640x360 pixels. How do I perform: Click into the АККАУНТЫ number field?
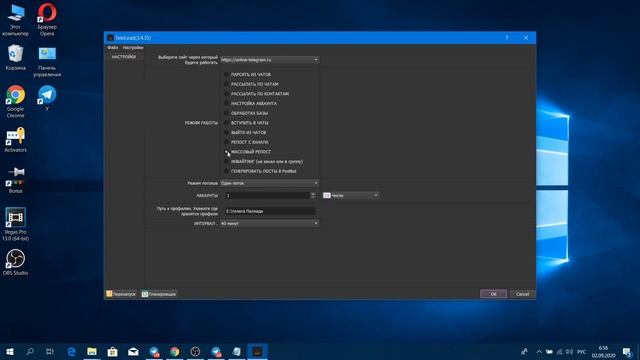pos(267,196)
